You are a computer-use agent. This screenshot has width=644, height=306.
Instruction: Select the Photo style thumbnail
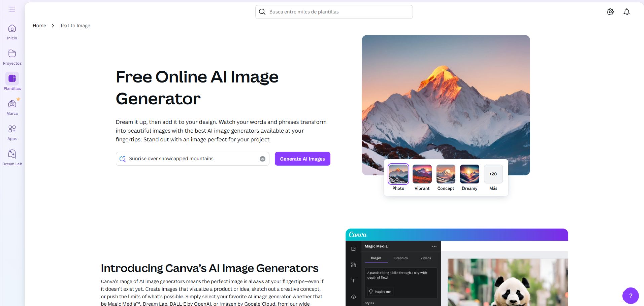coord(398,174)
